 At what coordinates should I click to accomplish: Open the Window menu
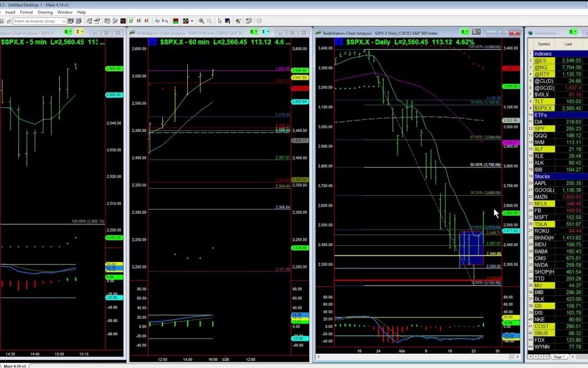(64, 12)
